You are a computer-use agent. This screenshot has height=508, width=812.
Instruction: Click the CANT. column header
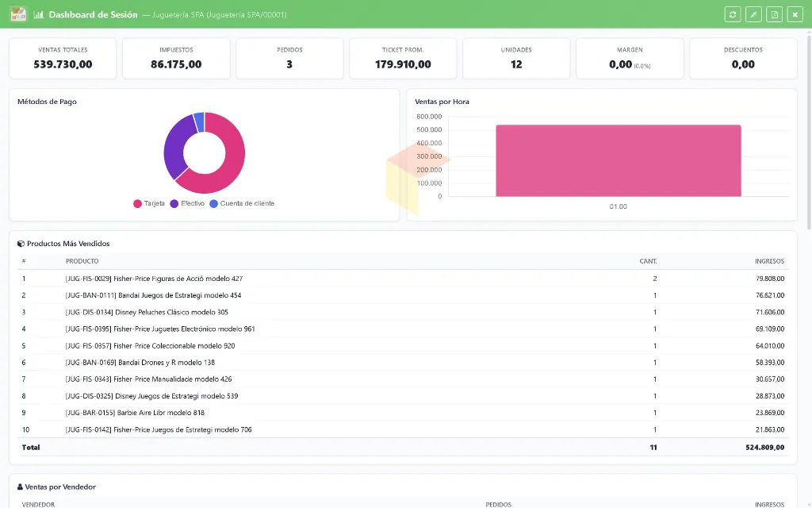tap(648, 261)
